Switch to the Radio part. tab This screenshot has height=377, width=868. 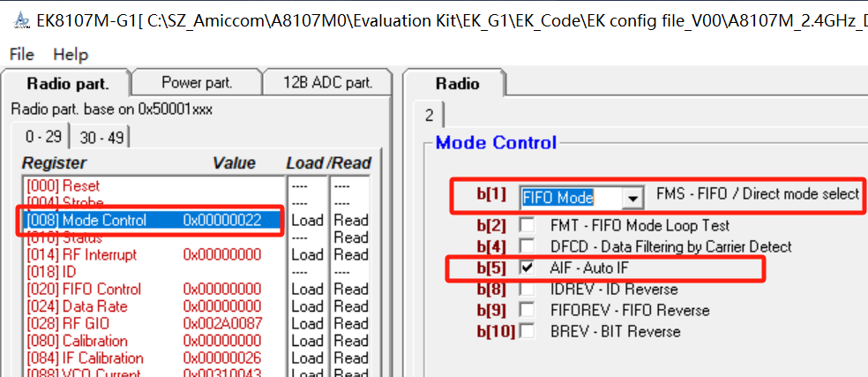point(68,84)
